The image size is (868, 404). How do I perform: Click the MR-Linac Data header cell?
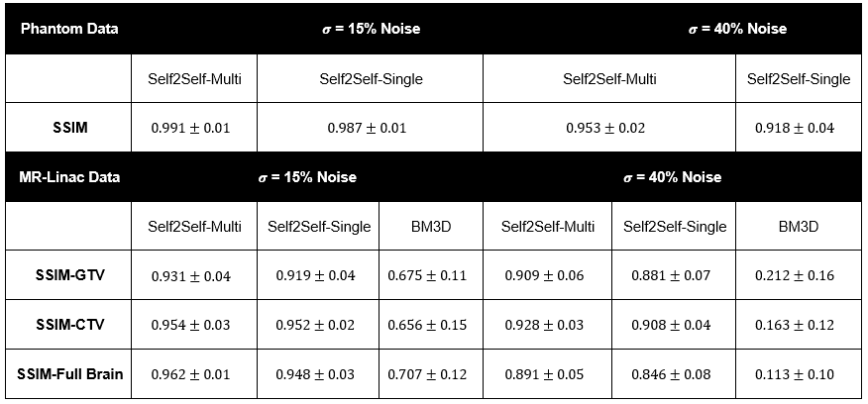point(69,177)
